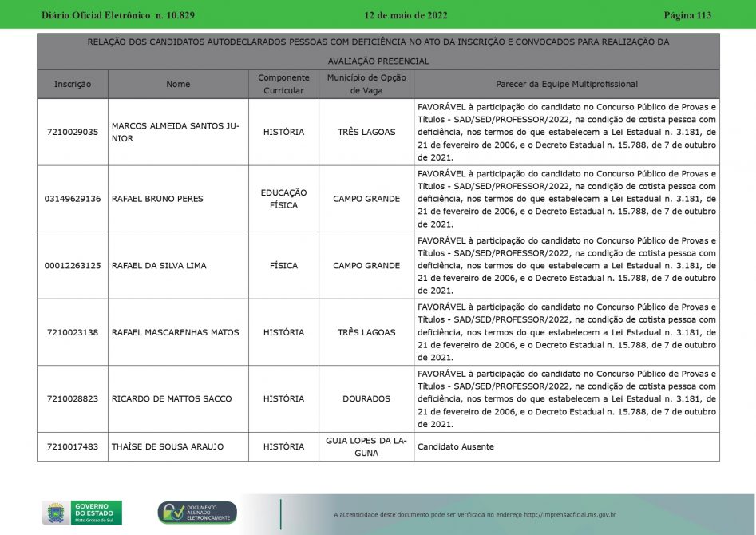This screenshot has width=756, height=535.
Task: Click the EDUCAÇÃO FÍSICA cell
Action: [x=283, y=199]
